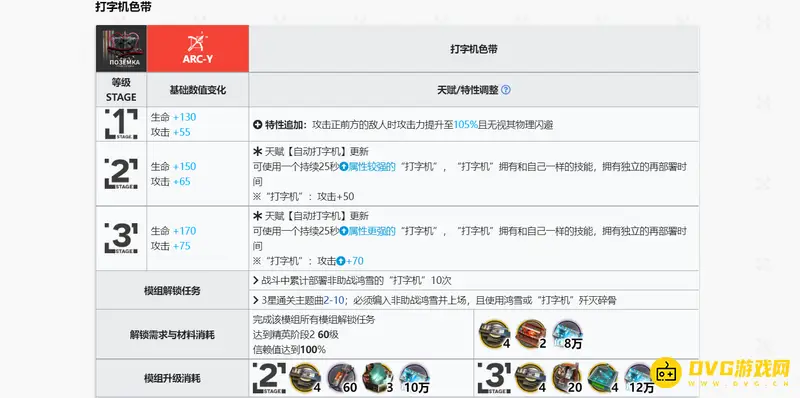
Task: Click the material icon with quantity 60
Action: (341, 378)
